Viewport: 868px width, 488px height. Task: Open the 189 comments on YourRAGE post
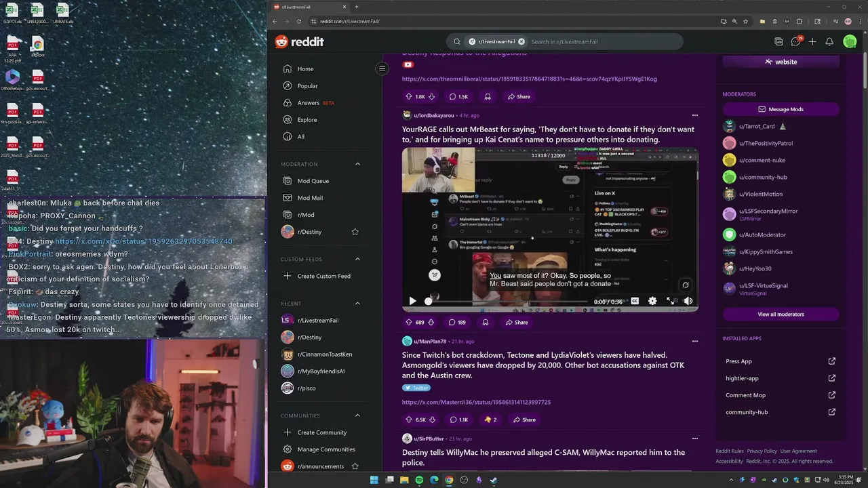(457, 323)
